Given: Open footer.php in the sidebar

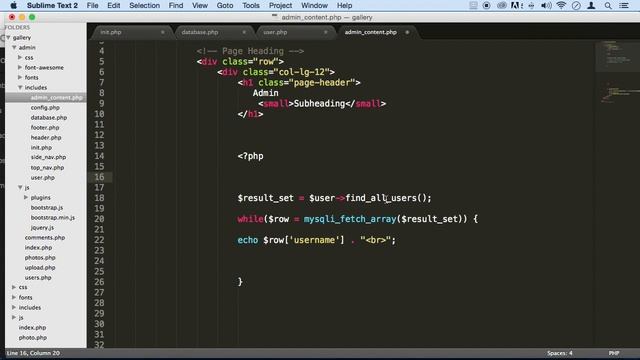Looking at the screenshot, I should (x=45, y=127).
